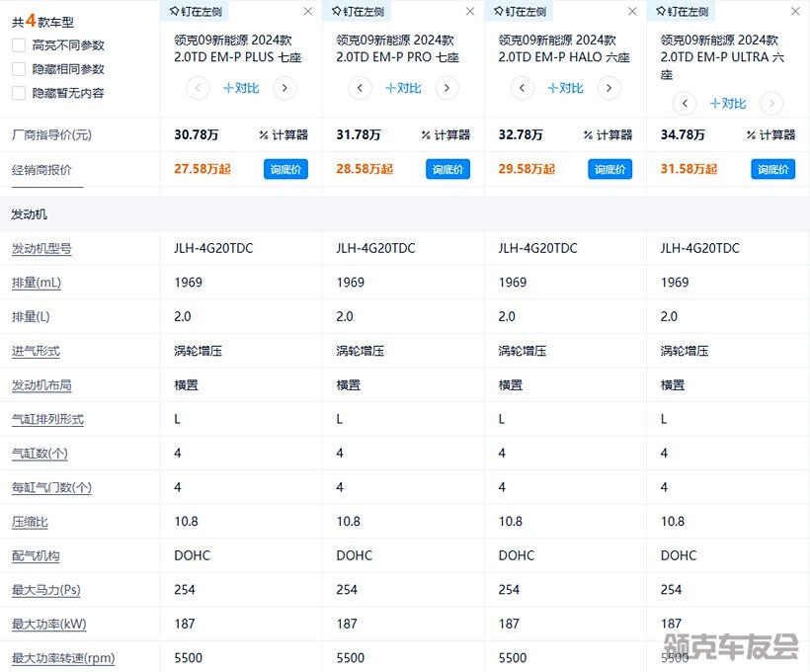Remove the PLUS 七座 model column
810x672 pixels.
pyautogui.click(x=308, y=12)
